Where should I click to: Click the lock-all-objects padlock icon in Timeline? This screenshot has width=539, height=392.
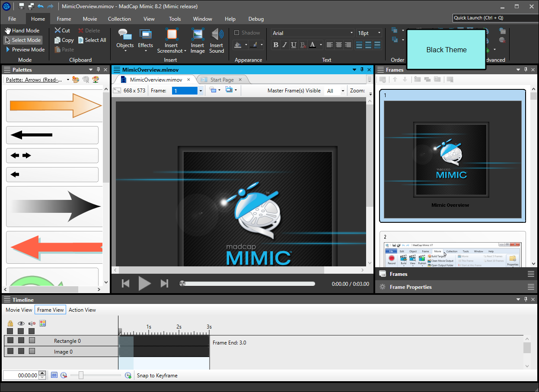click(10, 323)
